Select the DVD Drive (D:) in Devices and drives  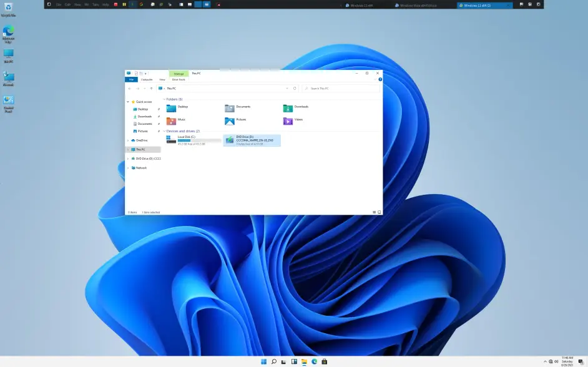(252, 140)
